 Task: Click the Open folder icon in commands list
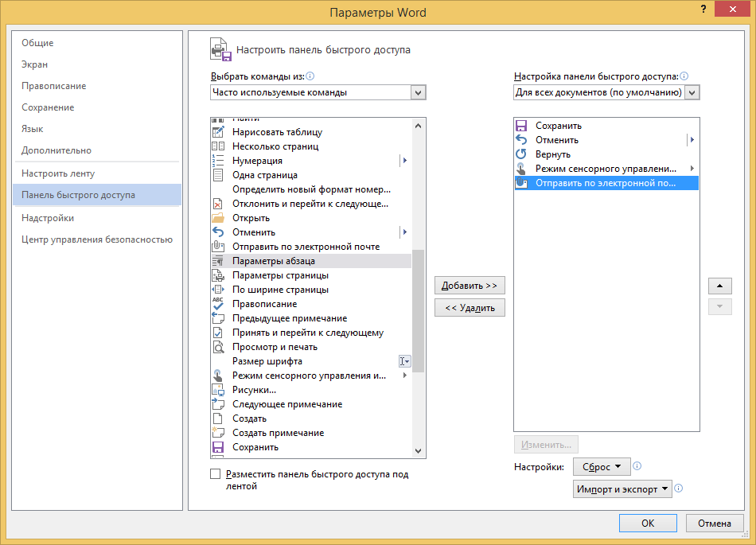(x=218, y=218)
